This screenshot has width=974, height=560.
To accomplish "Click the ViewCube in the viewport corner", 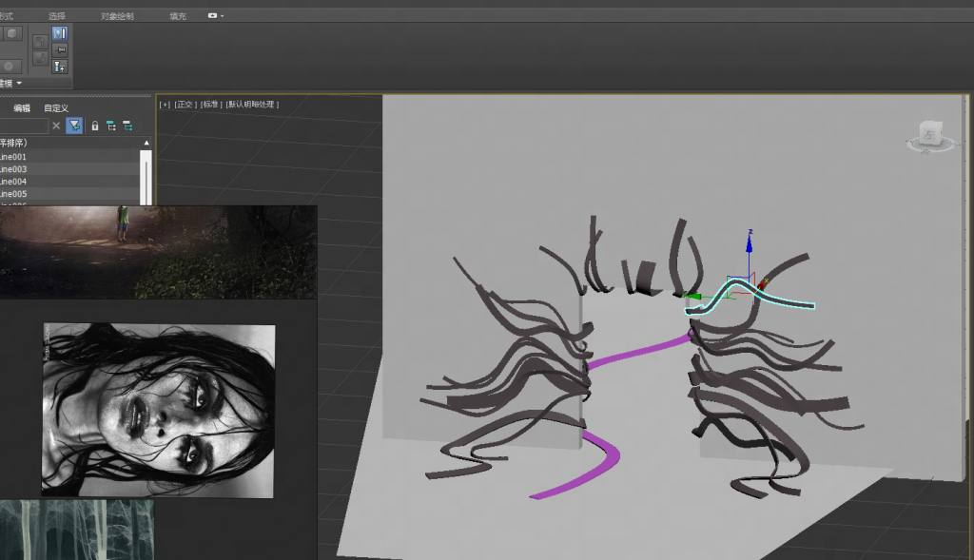I will click(929, 134).
